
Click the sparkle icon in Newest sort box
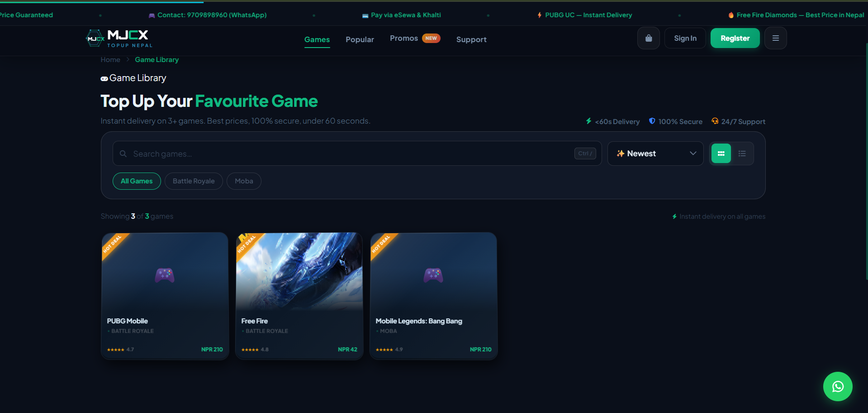[x=621, y=154]
